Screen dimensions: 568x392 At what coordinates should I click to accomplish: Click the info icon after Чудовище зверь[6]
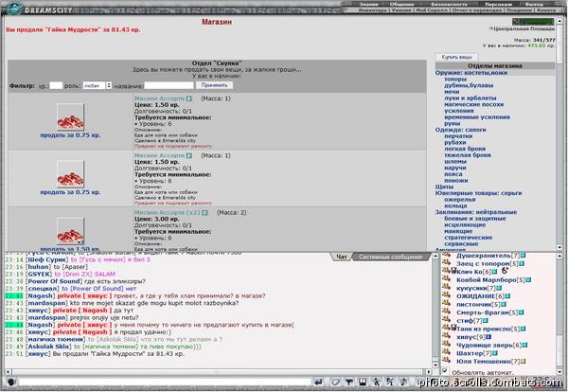pos(524,346)
